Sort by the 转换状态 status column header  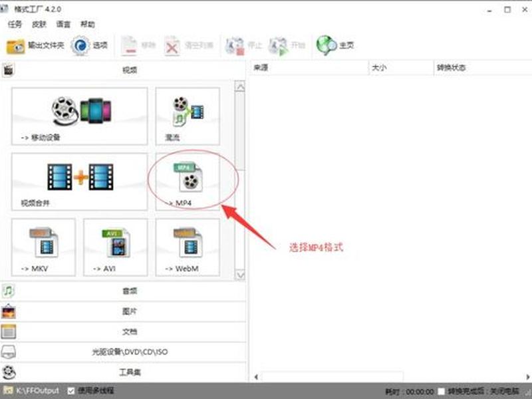(483, 68)
